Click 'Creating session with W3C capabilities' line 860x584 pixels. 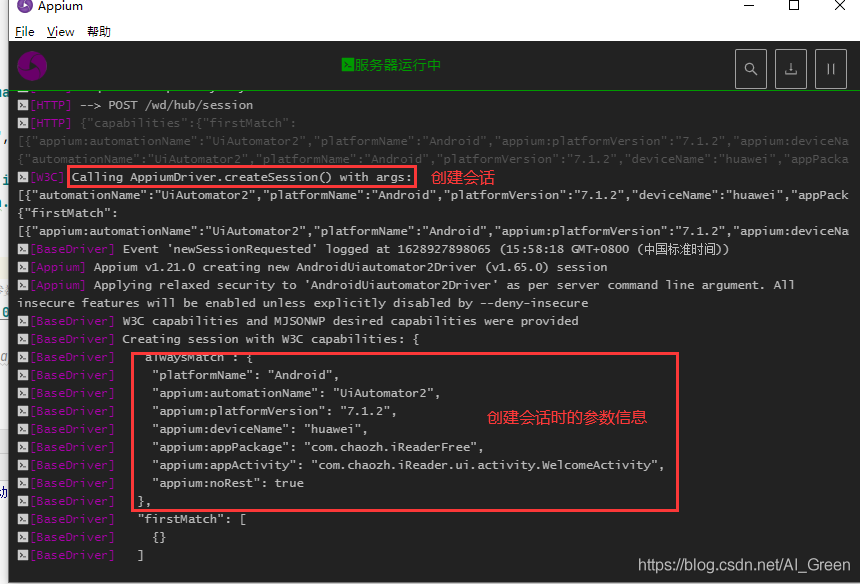coord(270,339)
